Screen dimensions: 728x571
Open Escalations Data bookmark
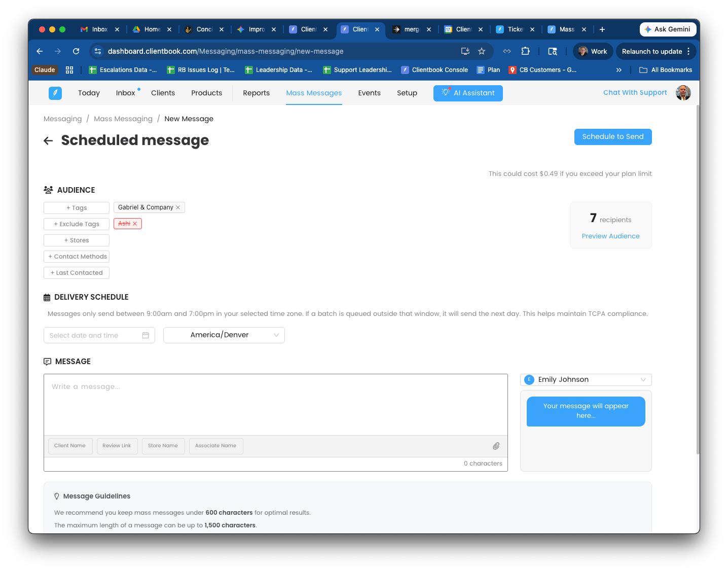click(123, 70)
